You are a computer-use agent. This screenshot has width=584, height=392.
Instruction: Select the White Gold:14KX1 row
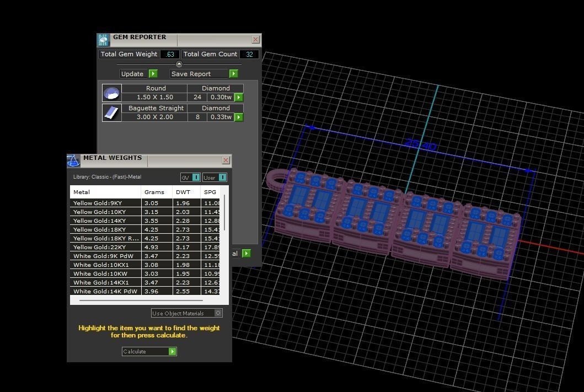point(145,282)
